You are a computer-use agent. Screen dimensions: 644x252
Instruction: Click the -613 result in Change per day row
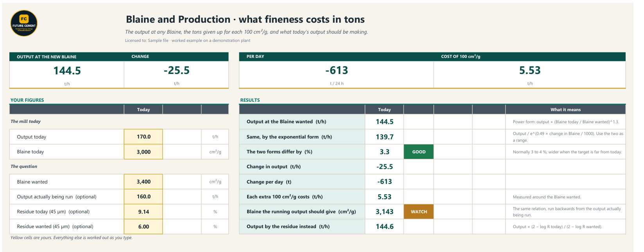click(384, 182)
